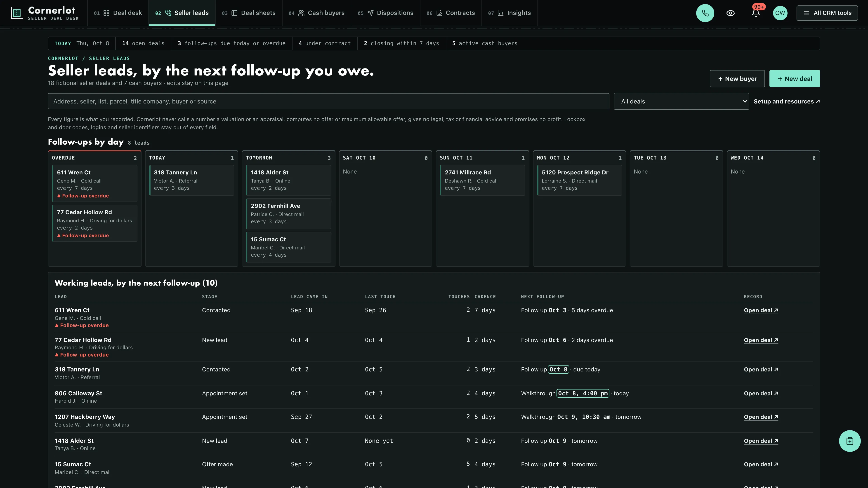The image size is (868, 488).
Task: Select the 318 Tannery Ln Today card
Action: [x=192, y=180]
